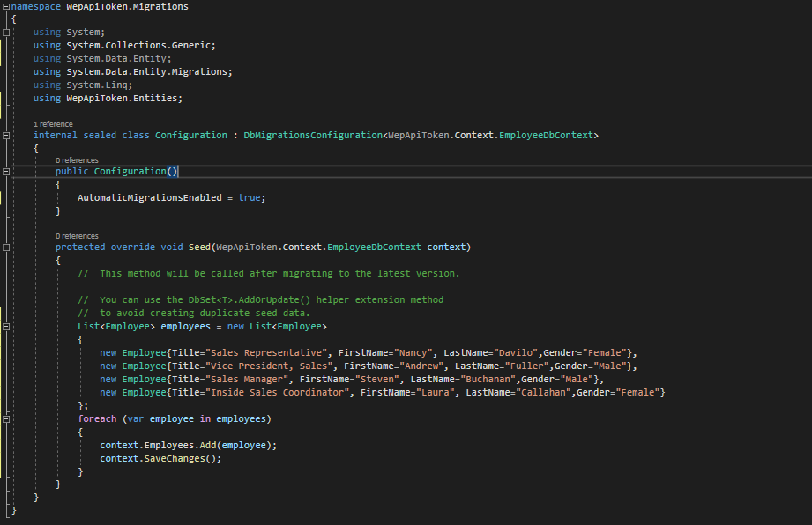Collapse the WepApiToken.Migrations namespace region
The width and height of the screenshot is (812, 525).
5,6
